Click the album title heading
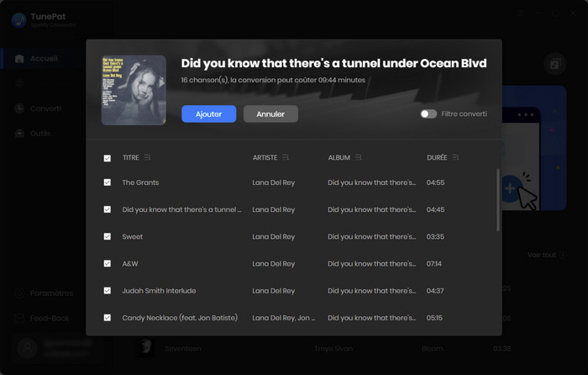The image size is (588, 375). pyautogui.click(x=333, y=63)
